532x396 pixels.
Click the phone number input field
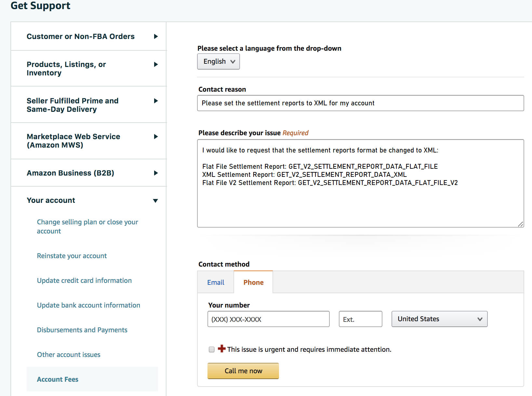click(x=268, y=319)
